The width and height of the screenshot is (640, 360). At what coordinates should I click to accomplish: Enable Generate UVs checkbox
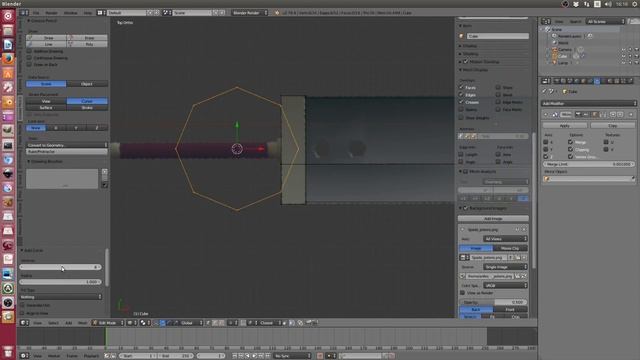click(x=22, y=305)
